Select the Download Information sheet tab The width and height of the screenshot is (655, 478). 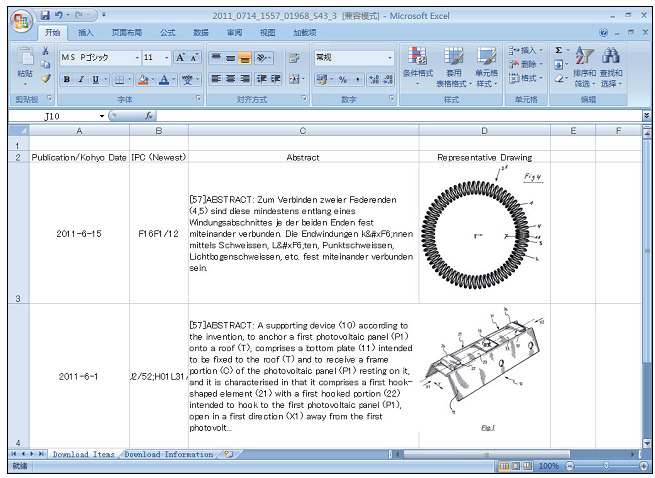click(x=169, y=454)
